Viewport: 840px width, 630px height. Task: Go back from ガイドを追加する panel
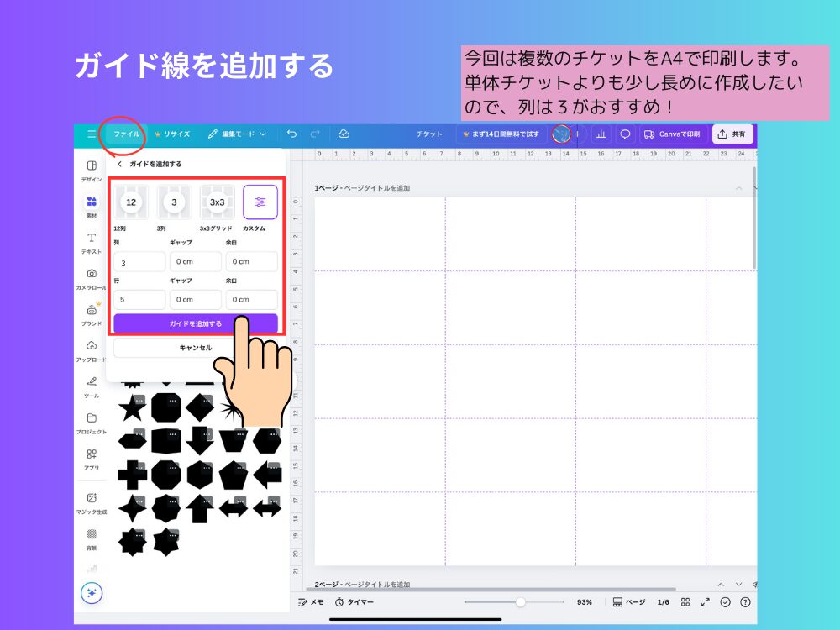point(119,166)
